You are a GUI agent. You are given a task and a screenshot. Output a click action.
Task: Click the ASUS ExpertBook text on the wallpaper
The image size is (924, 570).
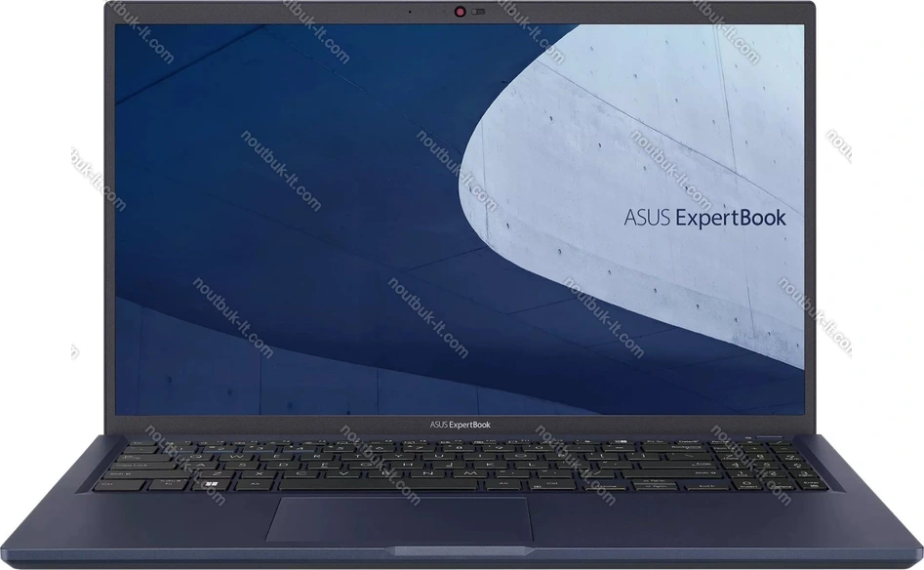point(704,218)
